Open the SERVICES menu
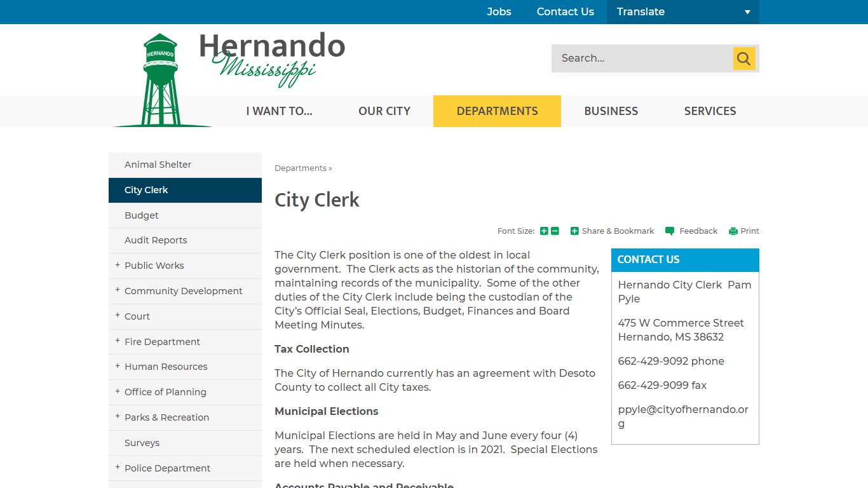Viewport: 868px width, 488px height. 710,111
